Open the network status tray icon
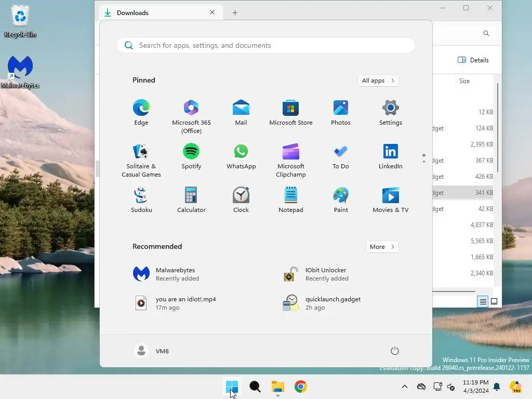532x399 pixels. 437,387
